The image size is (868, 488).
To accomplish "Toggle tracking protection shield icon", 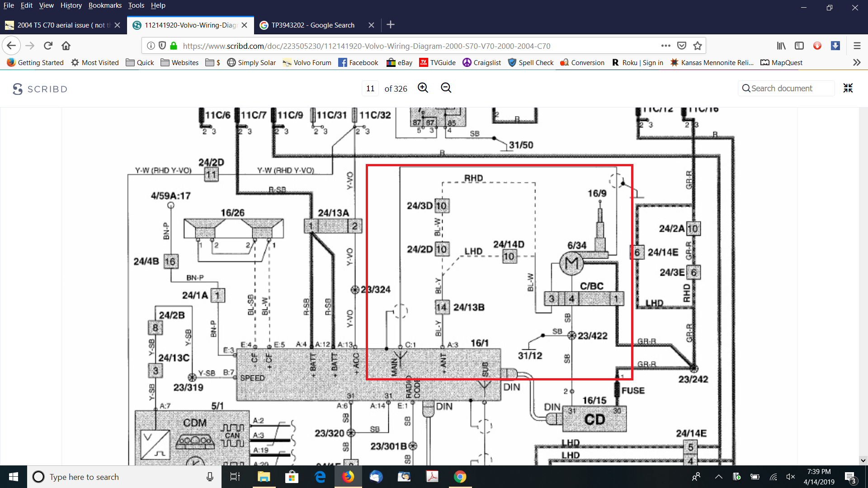I will (162, 46).
